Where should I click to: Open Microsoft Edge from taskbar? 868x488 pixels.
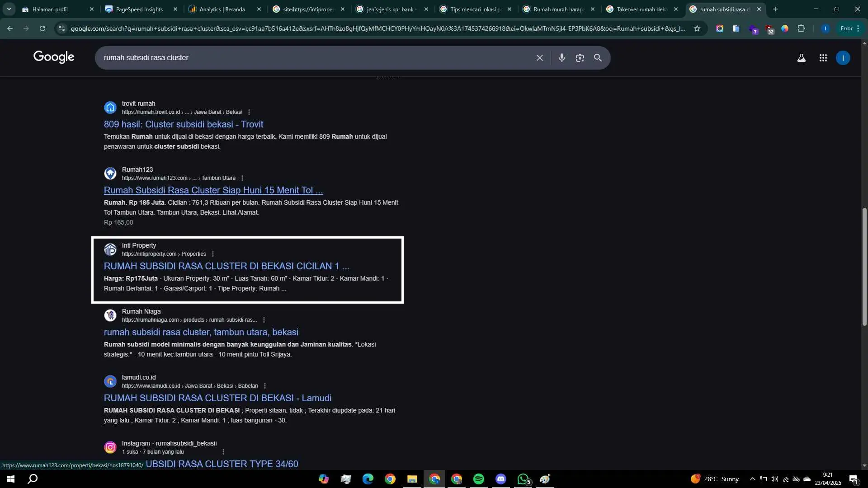[x=368, y=479]
